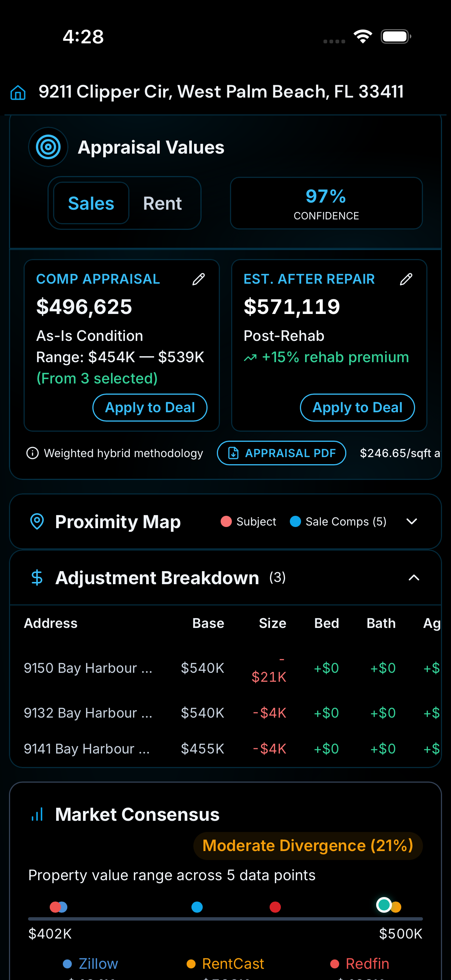Tap the Moderate Divergence (21%) badge
The width and height of the screenshot is (451, 980).
(x=308, y=846)
